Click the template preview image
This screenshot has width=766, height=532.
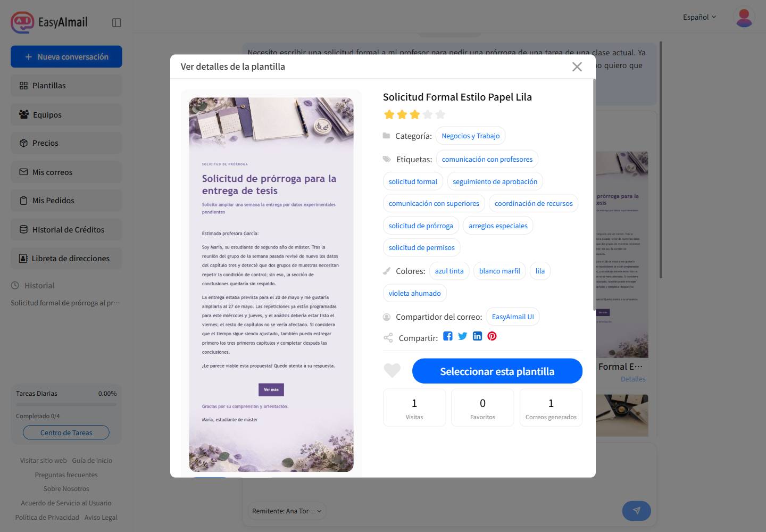[x=271, y=285]
